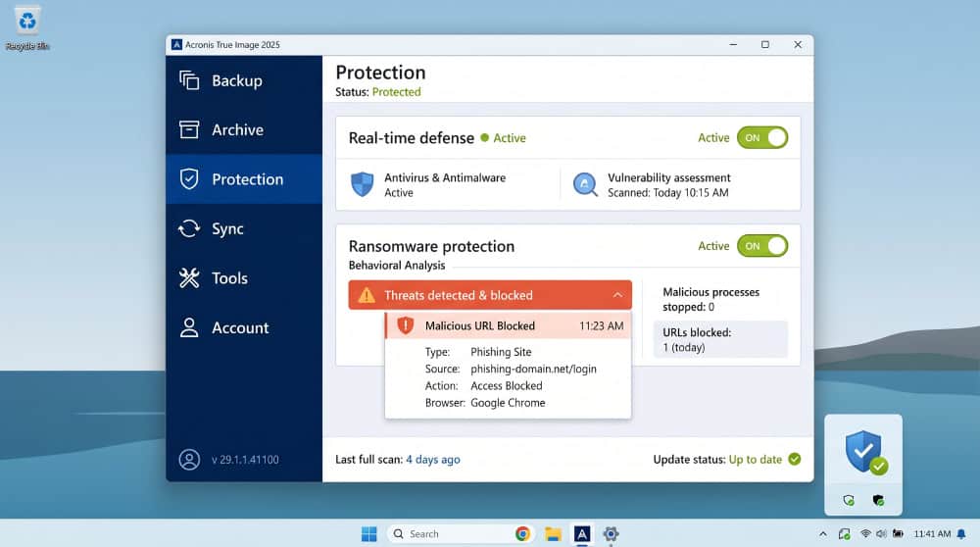Click the green check beside Up to date
This screenshot has height=547, width=980.
coord(795,459)
